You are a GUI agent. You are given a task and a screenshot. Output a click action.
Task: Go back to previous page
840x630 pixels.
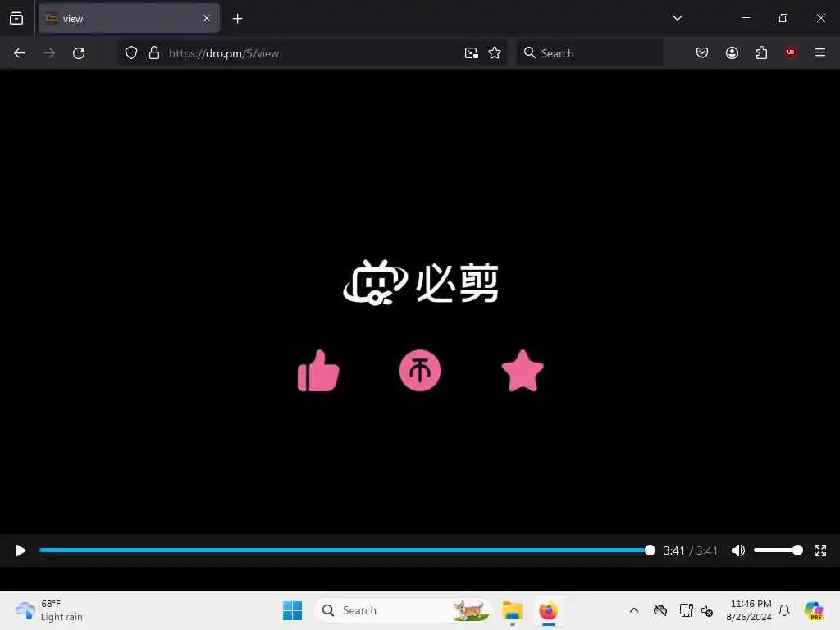point(20,53)
